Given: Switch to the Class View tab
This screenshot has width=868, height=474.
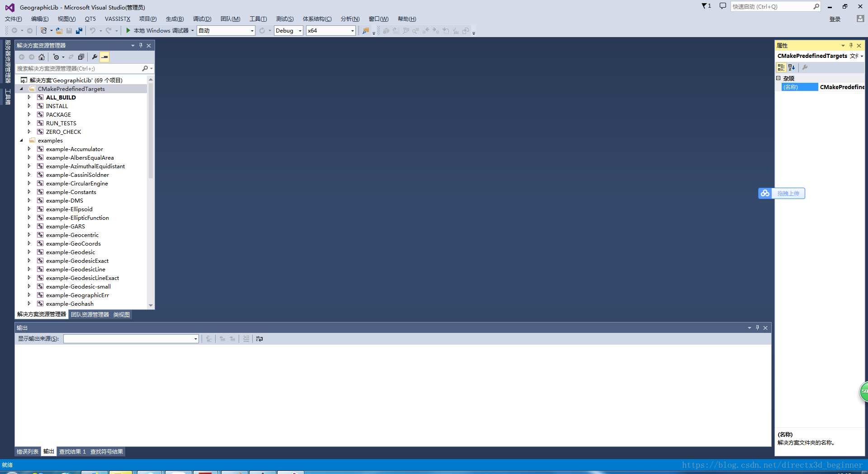Looking at the screenshot, I should (x=121, y=315).
